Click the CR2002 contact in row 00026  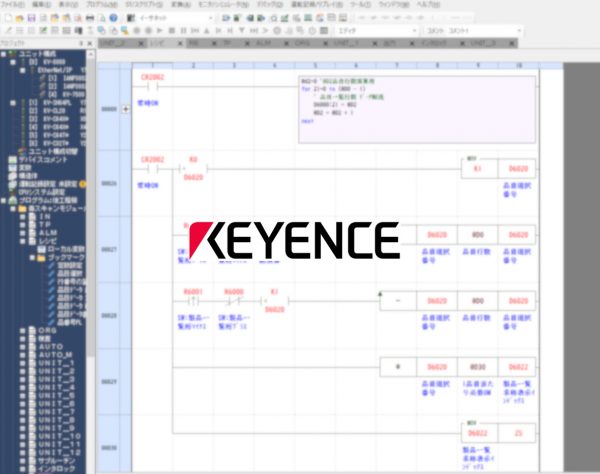pos(152,168)
